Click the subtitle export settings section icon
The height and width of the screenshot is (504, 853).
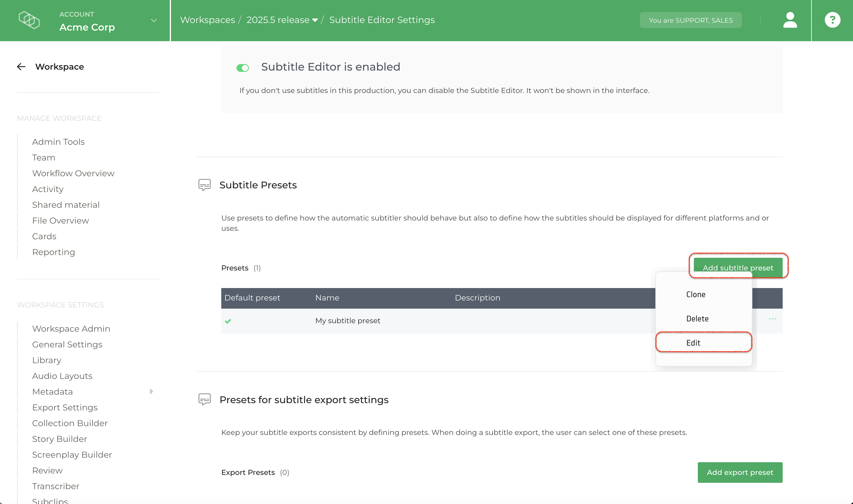tap(204, 400)
